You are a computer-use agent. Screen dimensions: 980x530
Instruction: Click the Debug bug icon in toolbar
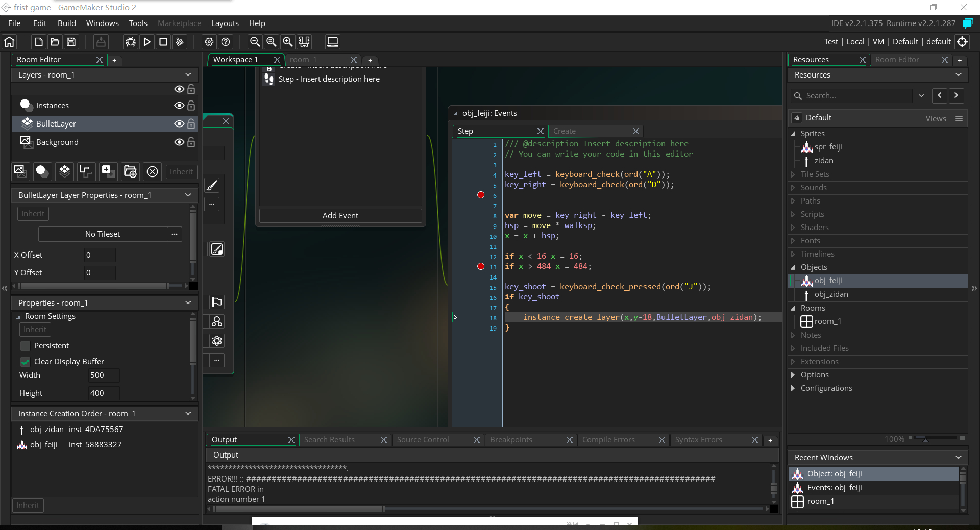(131, 42)
